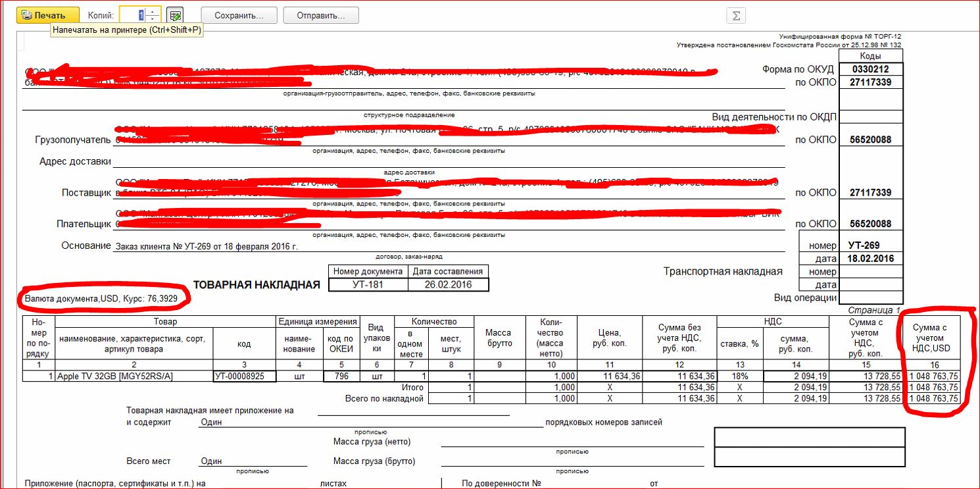Image resolution: width=980 pixels, height=489 pixels.
Task: Select Всего по накладной row НДС sum 2 094,19
Action: [796, 399]
